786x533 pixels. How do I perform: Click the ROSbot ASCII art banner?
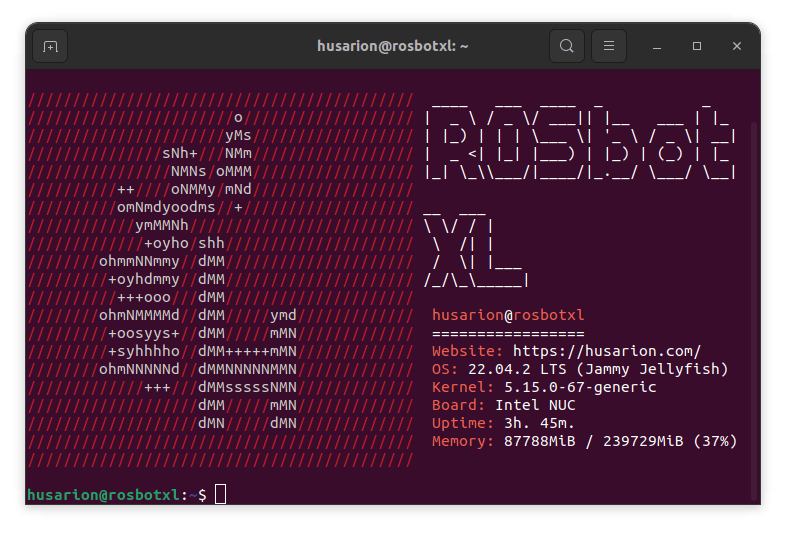[x=580, y=141]
